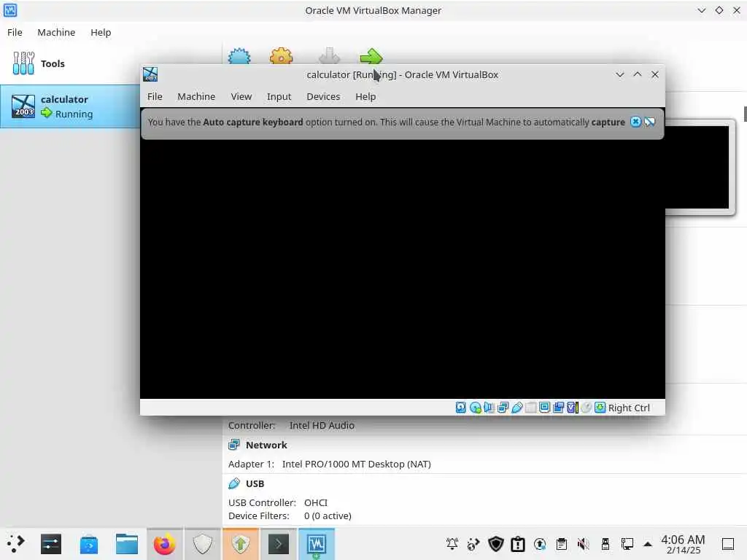Click the New machine icon in Manager toolbar

click(x=239, y=56)
